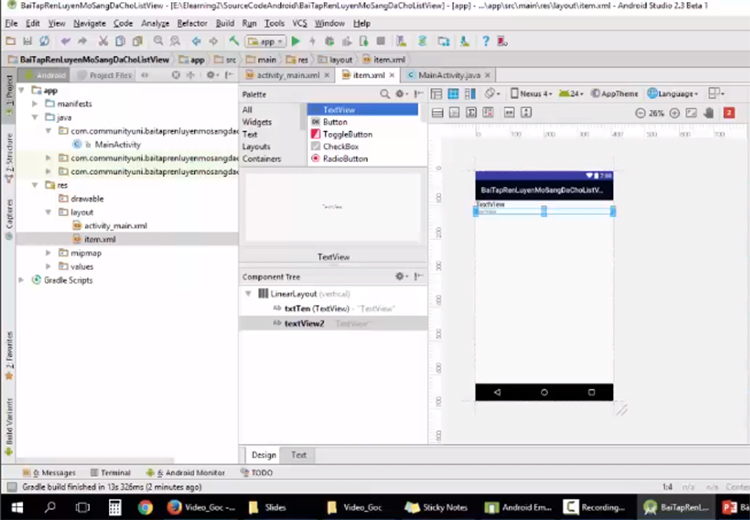Click the red error count badge
This screenshot has height=520, width=750.
tap(729, 113)
